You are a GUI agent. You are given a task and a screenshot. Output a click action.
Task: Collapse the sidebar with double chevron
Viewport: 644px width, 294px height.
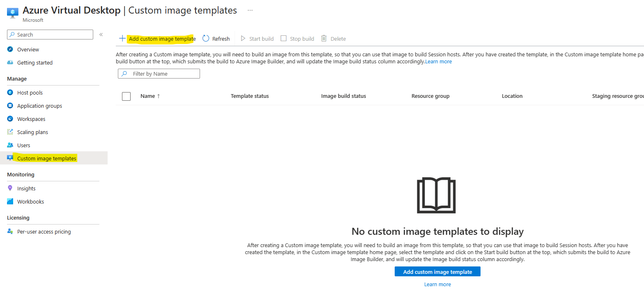pyautogui.click(x=101, y=35)
